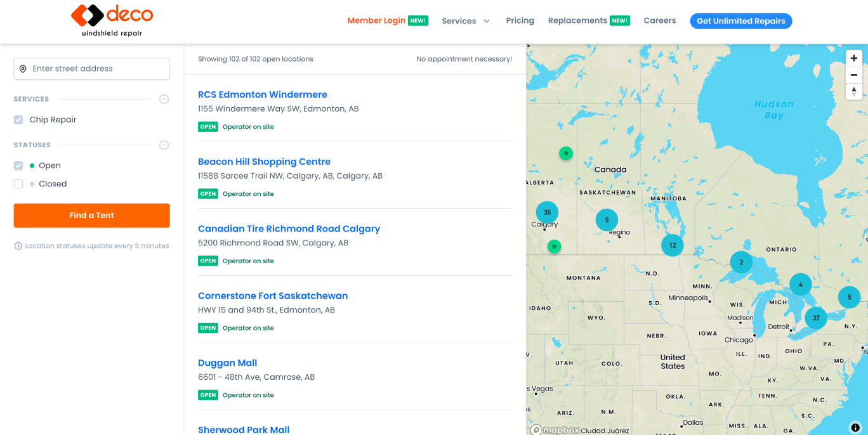868x435 pixels.
Task: Click the street address input field
Action: tap(91, 68)
